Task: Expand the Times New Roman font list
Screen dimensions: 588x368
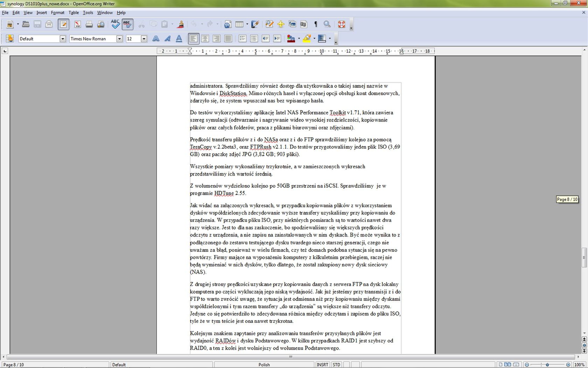Action: tap(119, 39)
